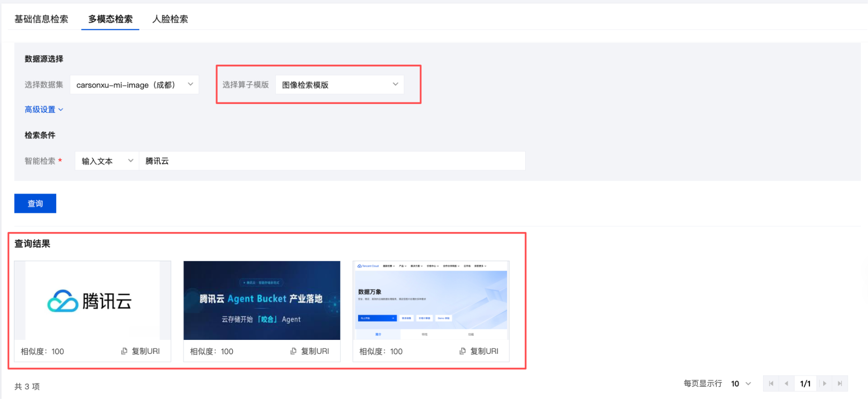Click the search text field containing 腾讯云
Screen dimensions: 868x399
[x=332, y=161]
